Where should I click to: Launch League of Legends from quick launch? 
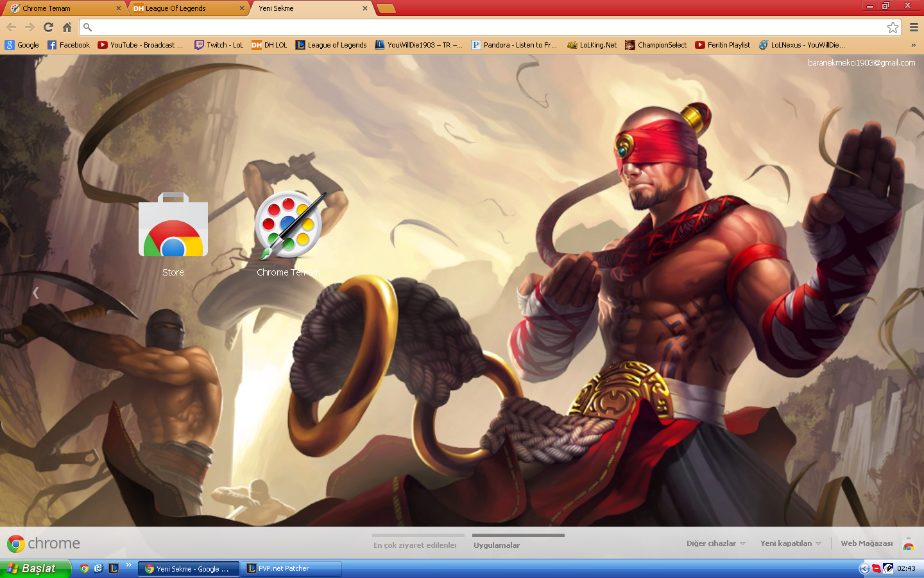(114, 568)
